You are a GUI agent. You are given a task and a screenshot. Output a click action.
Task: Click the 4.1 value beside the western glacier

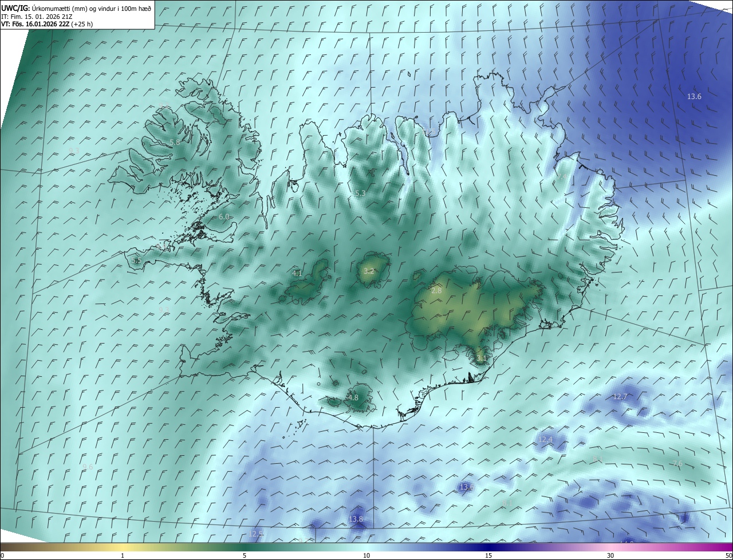(297, 273)
